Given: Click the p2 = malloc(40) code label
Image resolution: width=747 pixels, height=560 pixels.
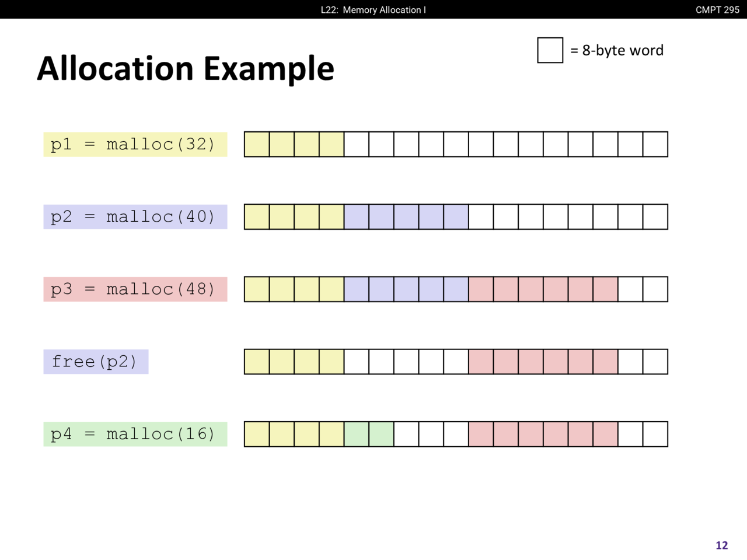Looking at the screenshot, I should [135, 217].
